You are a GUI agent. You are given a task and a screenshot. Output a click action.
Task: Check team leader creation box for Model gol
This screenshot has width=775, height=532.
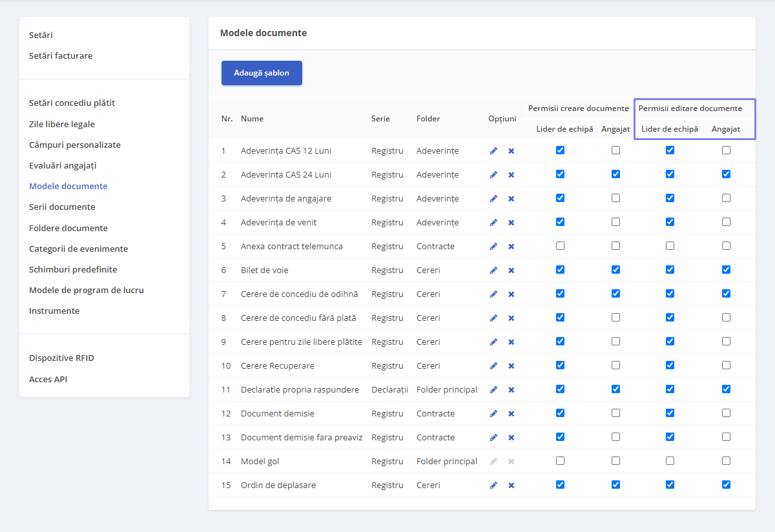[x=560, y=460]
